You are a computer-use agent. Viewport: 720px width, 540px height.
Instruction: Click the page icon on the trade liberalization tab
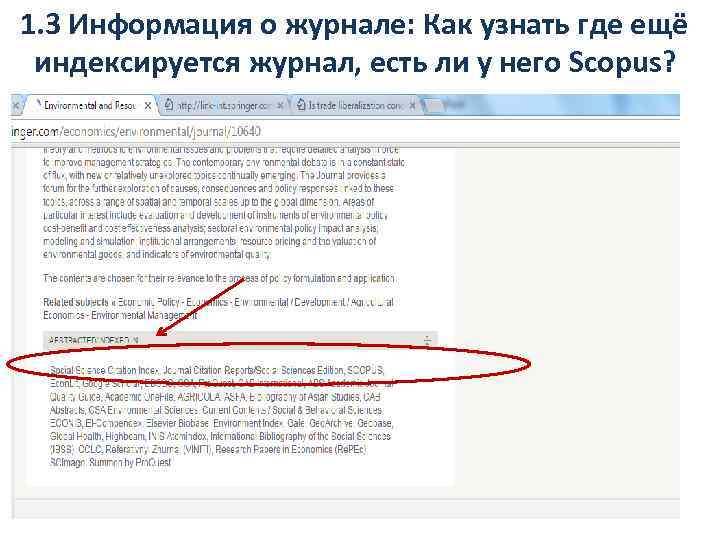[301, 105]
